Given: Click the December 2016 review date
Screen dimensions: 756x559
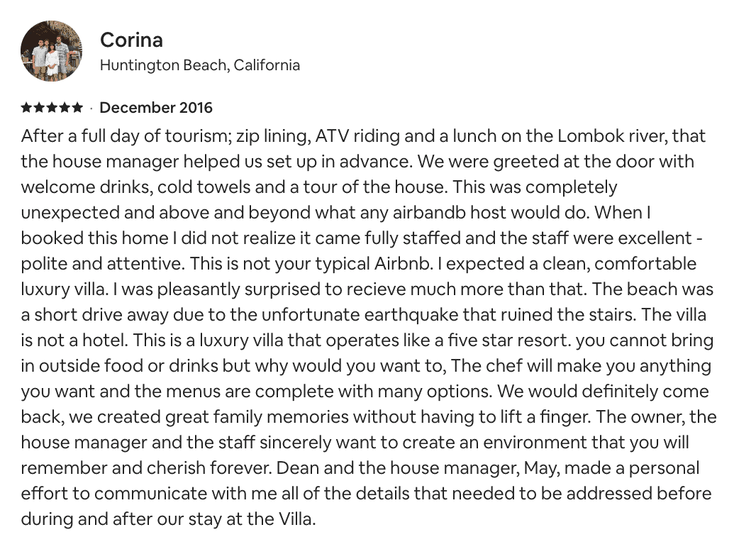Looking at the screenshot, I should (156, 108).
